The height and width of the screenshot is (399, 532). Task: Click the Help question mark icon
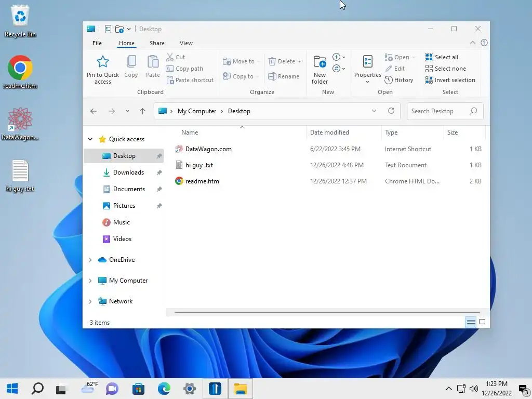[484, 43]
